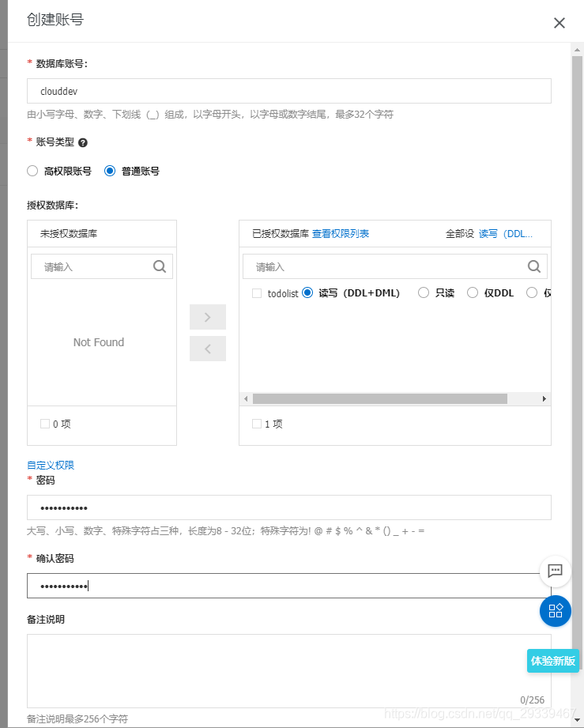Click the 确认密码 field
The height and width of the screenshot is (728, 584).
click(289, 586)
